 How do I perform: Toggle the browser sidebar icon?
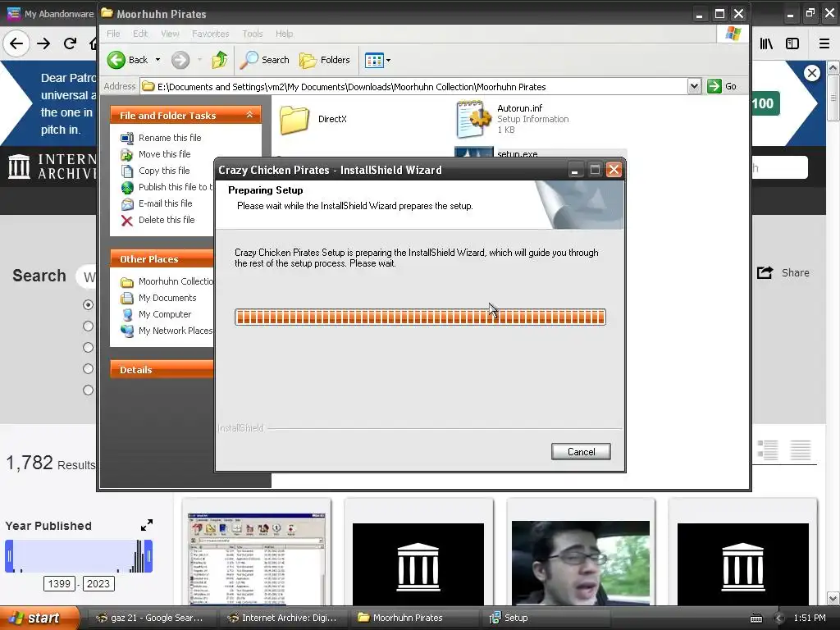pos(792,43)
